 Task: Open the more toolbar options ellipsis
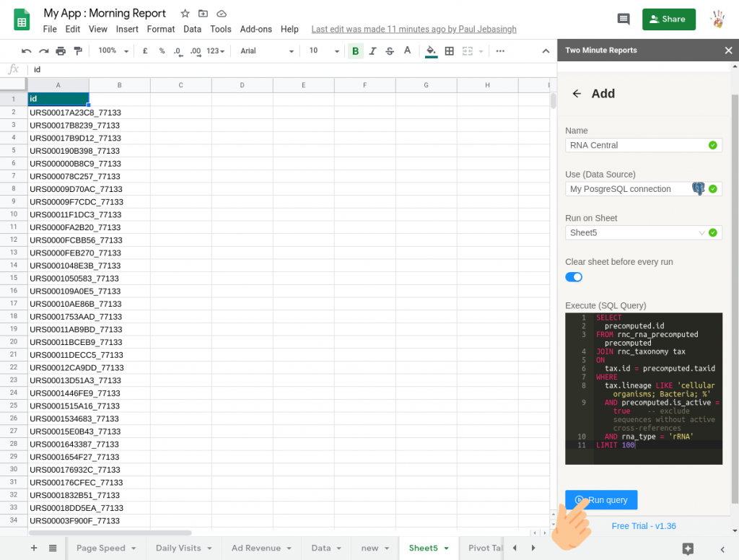point(500,51)
